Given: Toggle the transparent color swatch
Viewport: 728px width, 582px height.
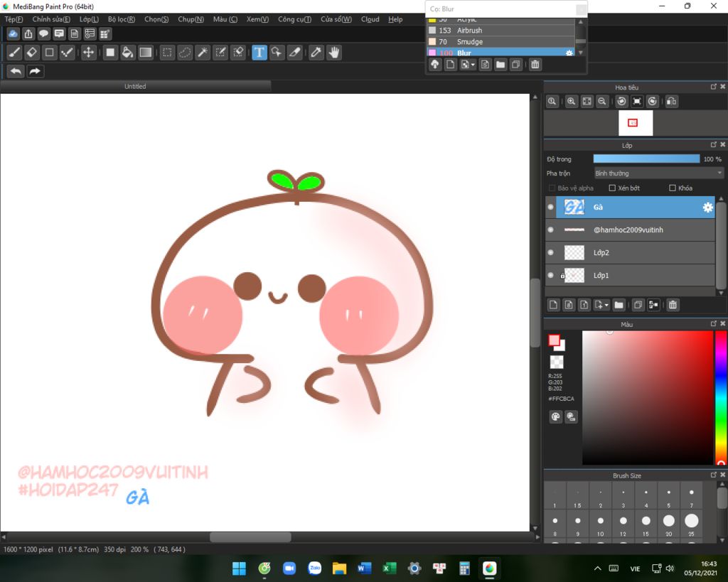Looking at the screenshot, I should point(556,362).
